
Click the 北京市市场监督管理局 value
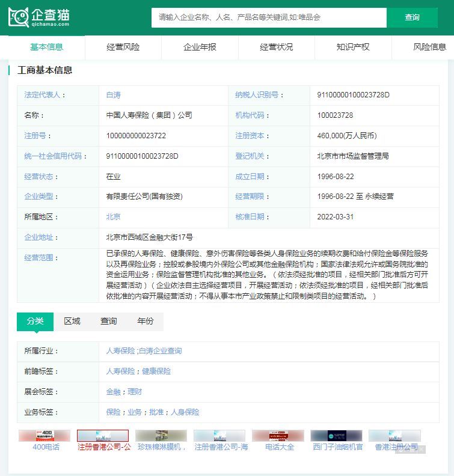click(353, 156)
